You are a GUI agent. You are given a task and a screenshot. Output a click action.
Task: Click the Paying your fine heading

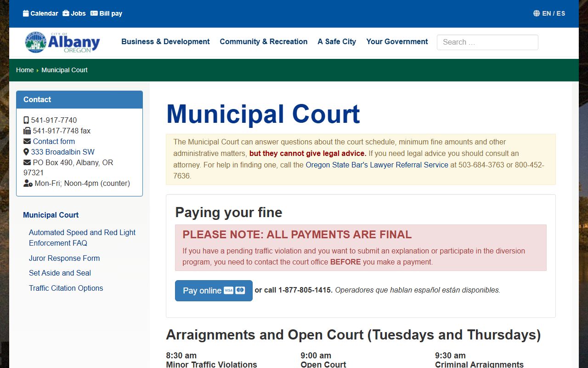click(229, 213)
